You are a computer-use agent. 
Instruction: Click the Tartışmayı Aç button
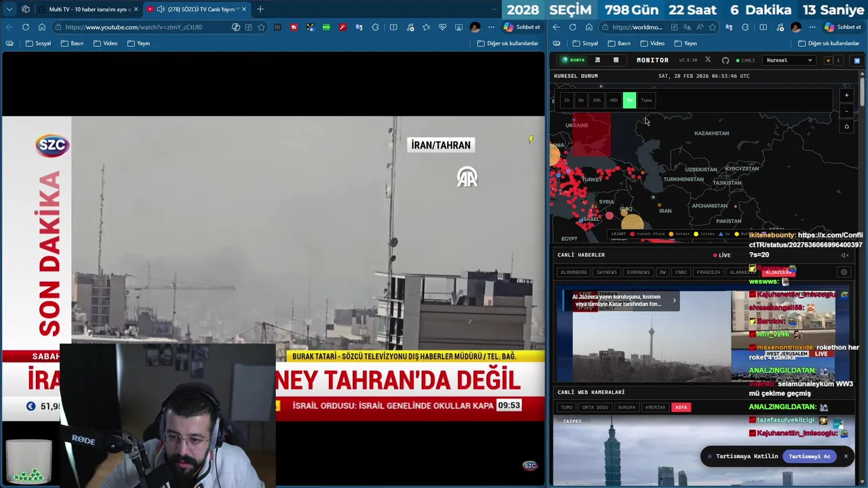click(810, 456)
